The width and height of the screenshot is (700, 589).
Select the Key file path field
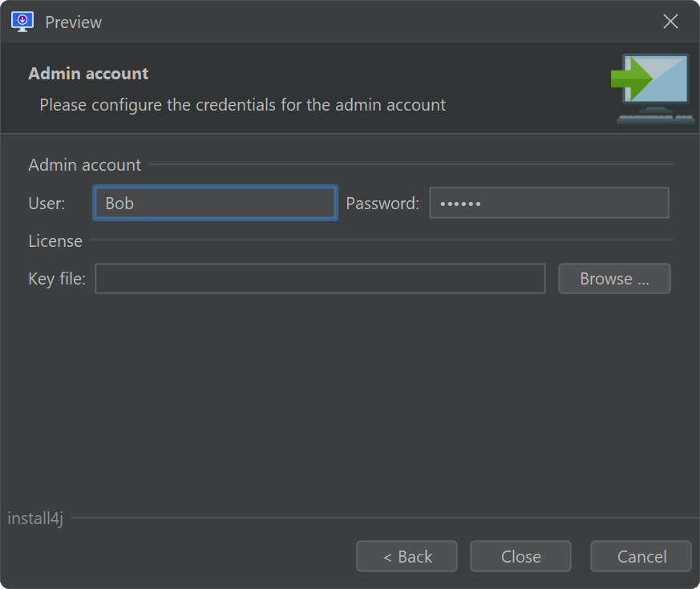pyautogui.click(x=320, y=278)
